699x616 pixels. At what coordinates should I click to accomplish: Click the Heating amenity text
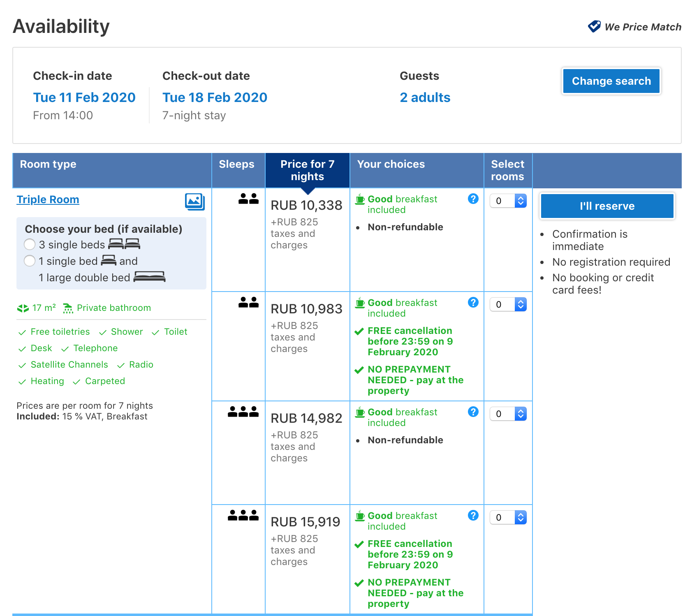pyautogui.click(x=47, y=381)
